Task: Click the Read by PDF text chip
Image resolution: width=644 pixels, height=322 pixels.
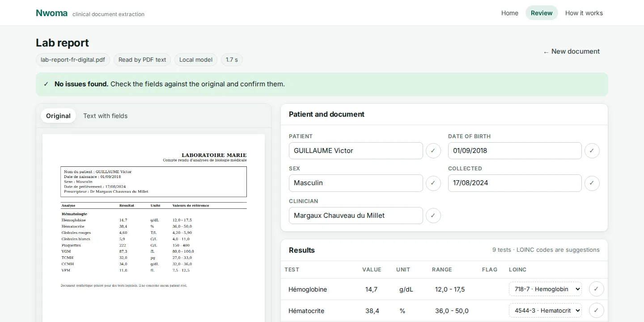Action: [142, 59]
